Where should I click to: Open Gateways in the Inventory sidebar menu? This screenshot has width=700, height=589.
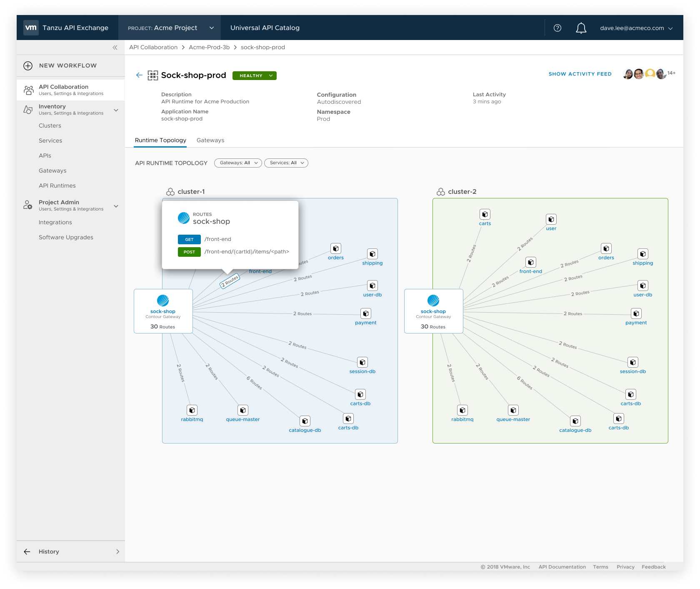[52, 170]
